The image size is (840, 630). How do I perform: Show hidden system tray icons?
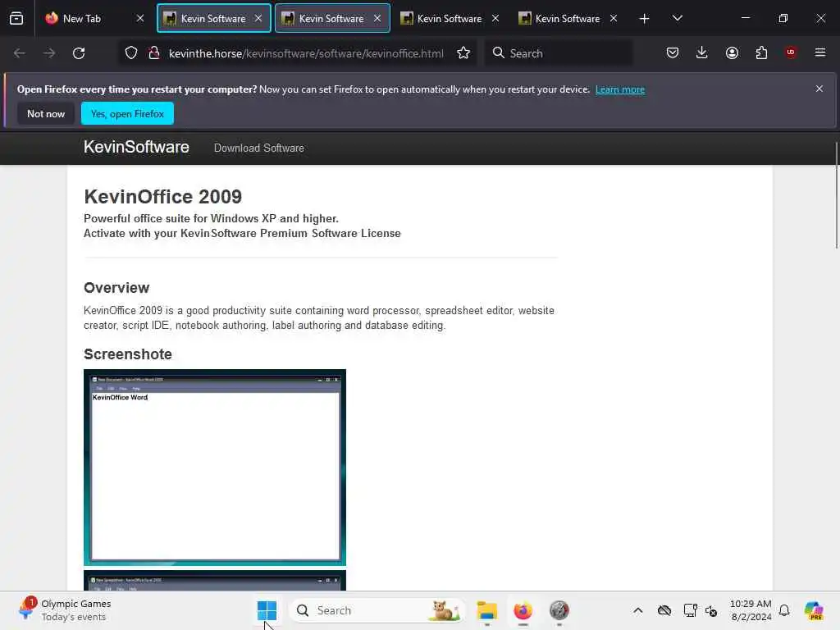(x=637, y=610)
